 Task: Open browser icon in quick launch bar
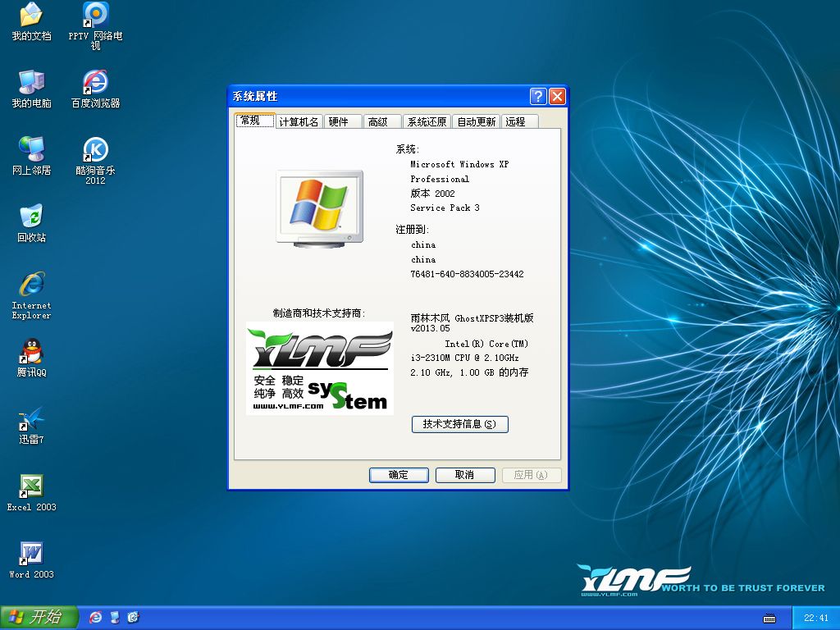[x=95, y=618]
